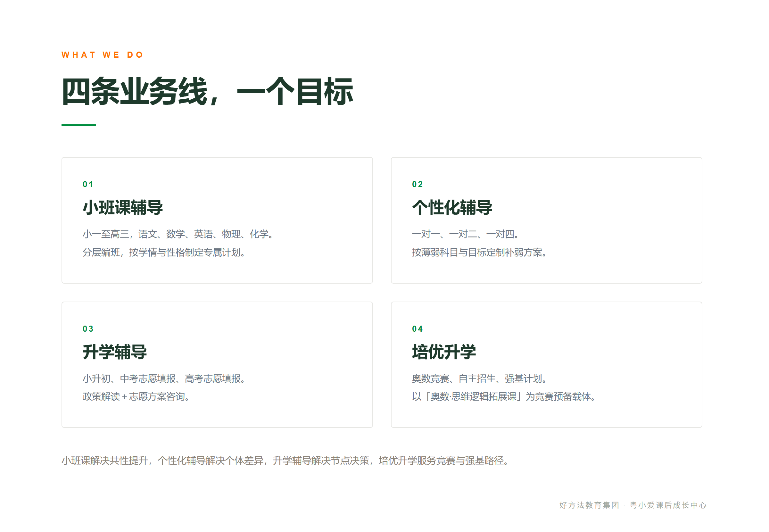769x532 pixels.
Task: Click the line '一对一、一对二、一对四。'
Action: (x=466, y=234)
